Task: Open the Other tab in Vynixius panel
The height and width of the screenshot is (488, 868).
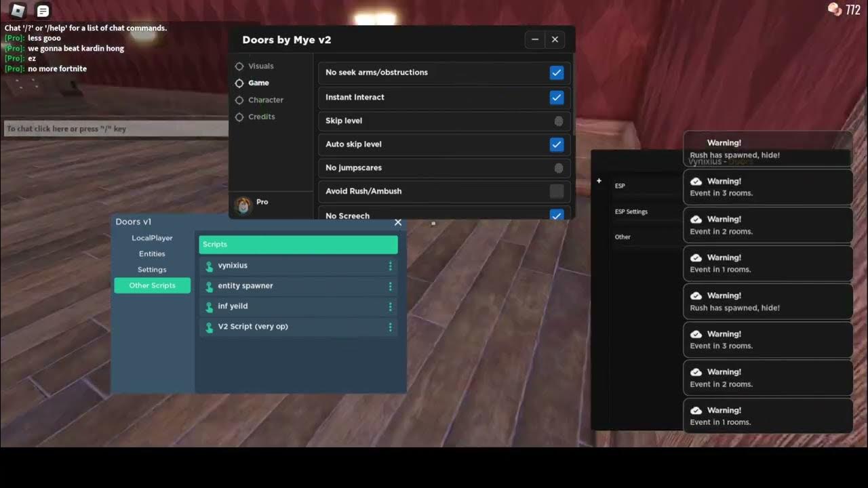Action: (623, 237)
